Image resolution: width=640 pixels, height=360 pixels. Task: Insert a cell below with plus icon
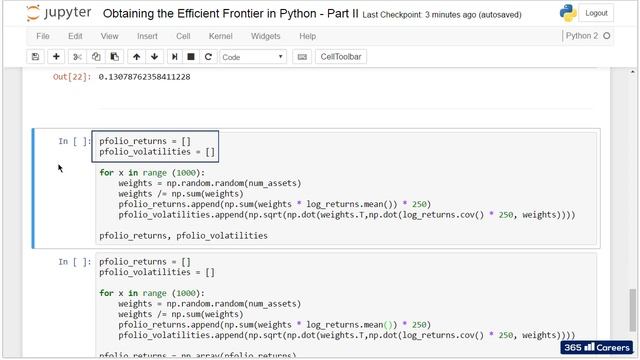click(56, 57)
